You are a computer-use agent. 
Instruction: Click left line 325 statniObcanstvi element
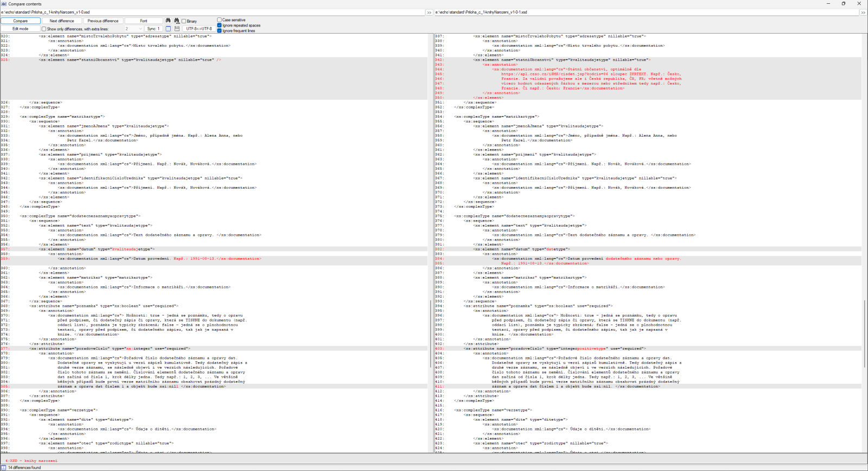pyautogui.click(x=130, y=60)
